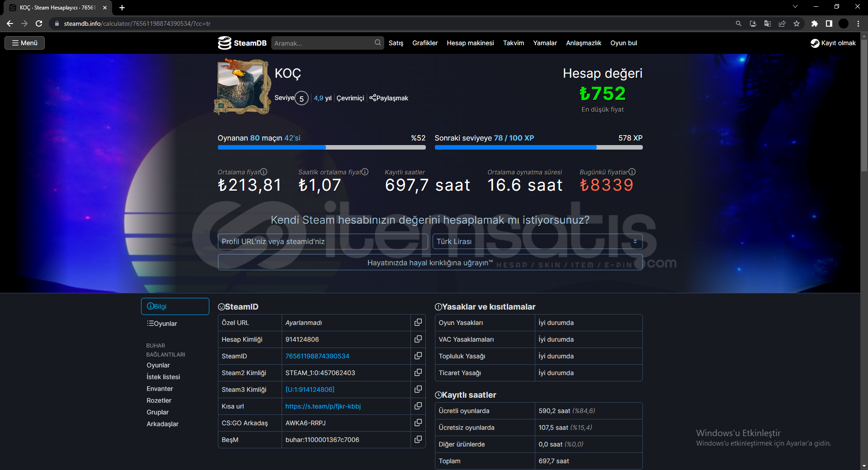Open the Satış menu item
868x470 pixels.
[396, 43]
